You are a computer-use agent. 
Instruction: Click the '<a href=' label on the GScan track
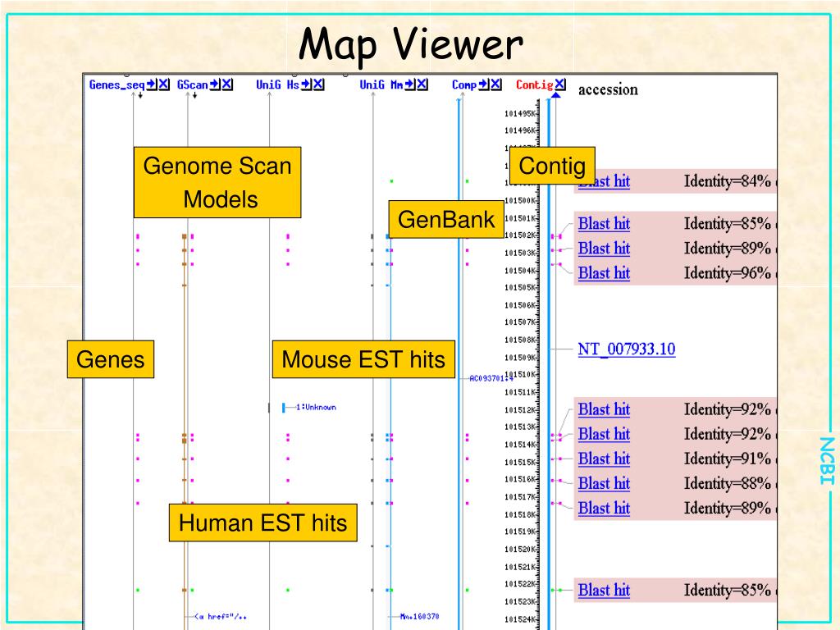221,617
